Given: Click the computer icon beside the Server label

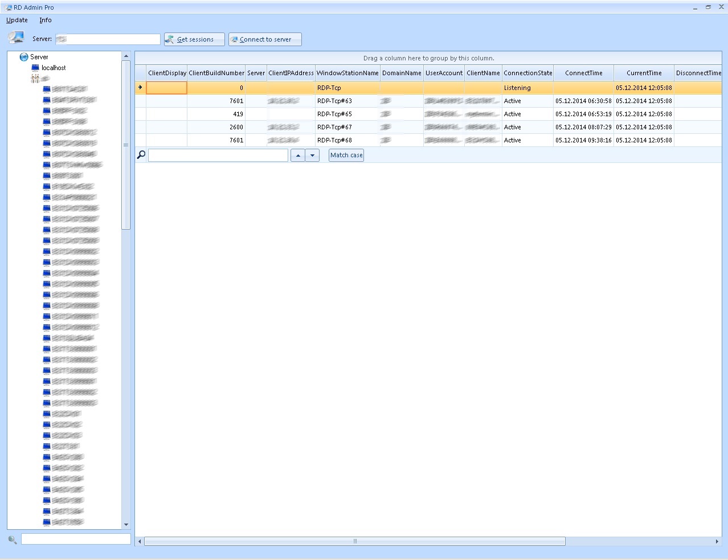Looking at the screenshot, I should pyautogui.click(x=16, y=38).
